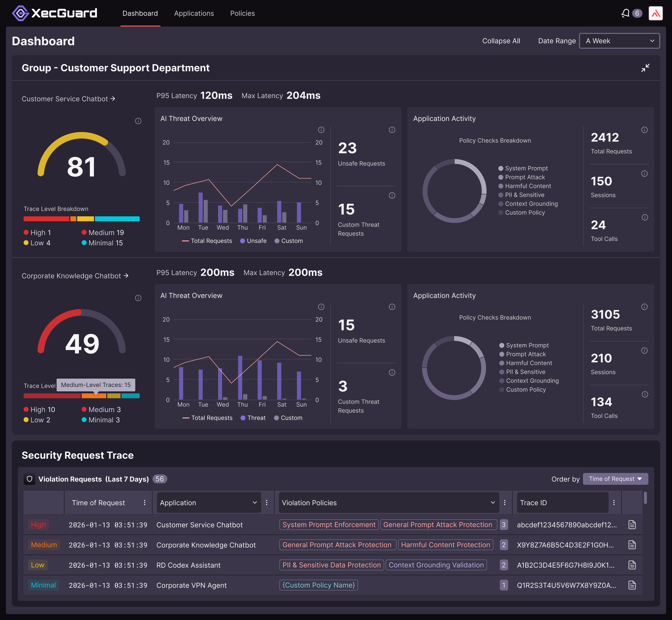
Task: Click the red account avatar icon top right
Action: 656,13
